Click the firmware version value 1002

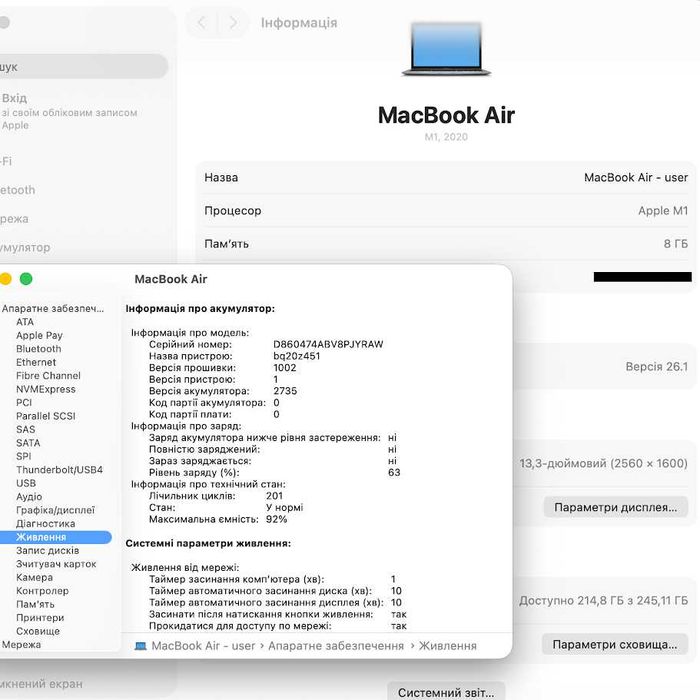tap(284, 367)
